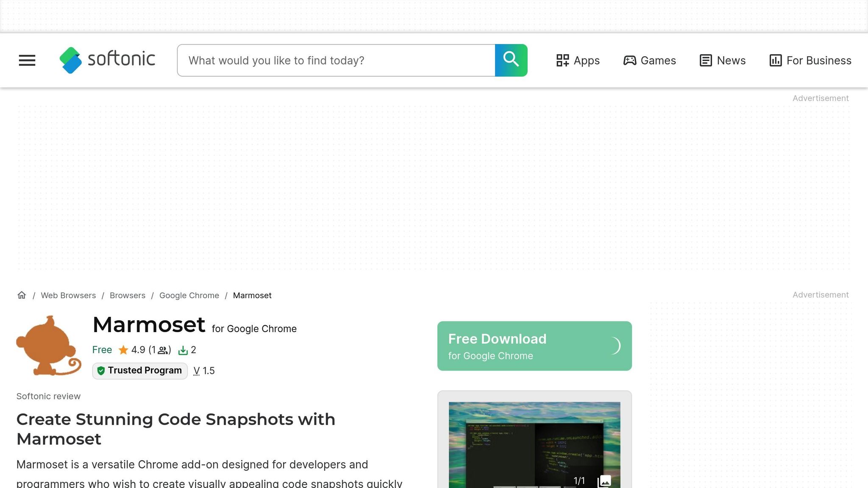Click the Softonic logo
This screenshot has height=488, width=868.
click(108, 60)
